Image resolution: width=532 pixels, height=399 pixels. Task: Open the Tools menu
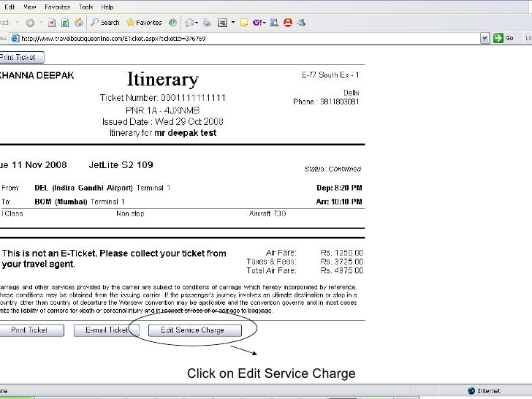click(x=87, y=7)
